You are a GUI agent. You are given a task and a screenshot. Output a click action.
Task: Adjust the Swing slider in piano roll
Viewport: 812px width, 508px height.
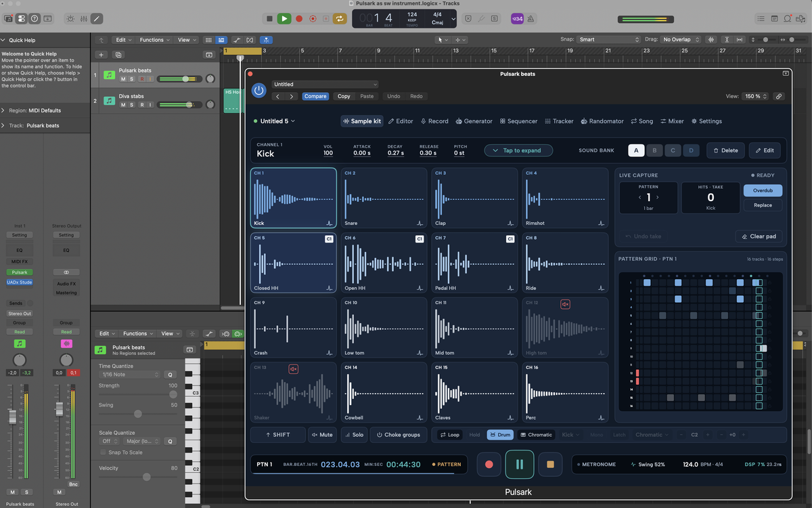[138, 413]
